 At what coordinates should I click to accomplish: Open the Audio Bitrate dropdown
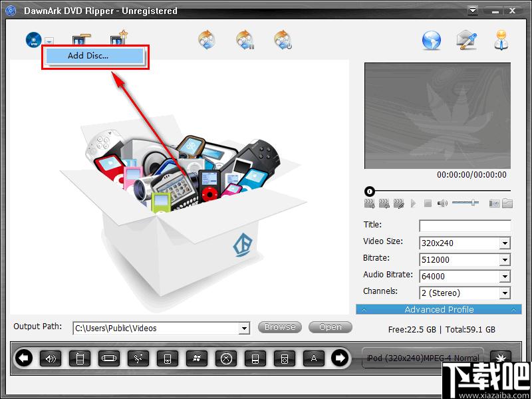tap(505, 277)
